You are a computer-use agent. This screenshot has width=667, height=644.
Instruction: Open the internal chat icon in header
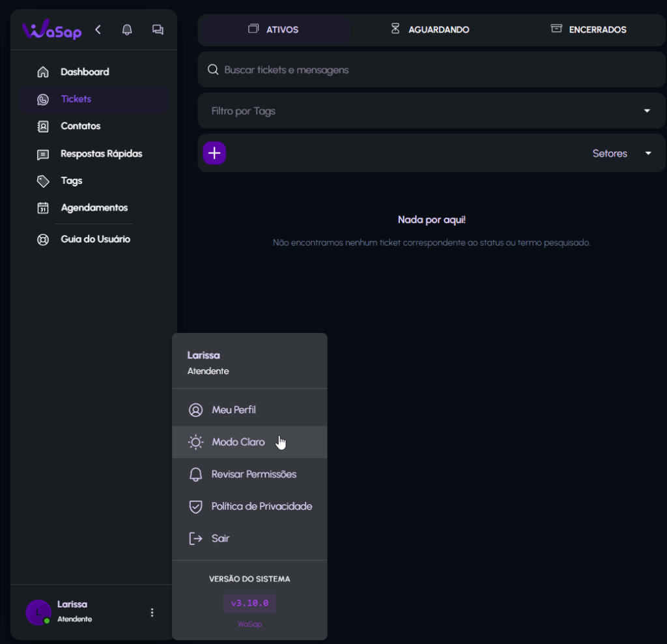tap(158, 30)
